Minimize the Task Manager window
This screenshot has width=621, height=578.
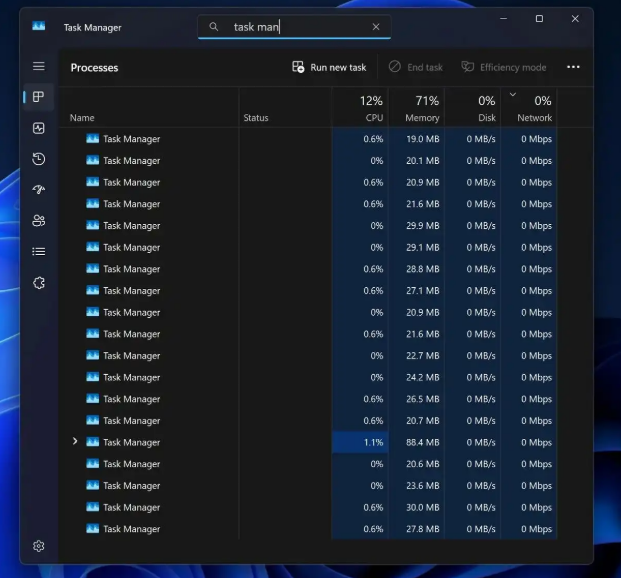point(503,19)
